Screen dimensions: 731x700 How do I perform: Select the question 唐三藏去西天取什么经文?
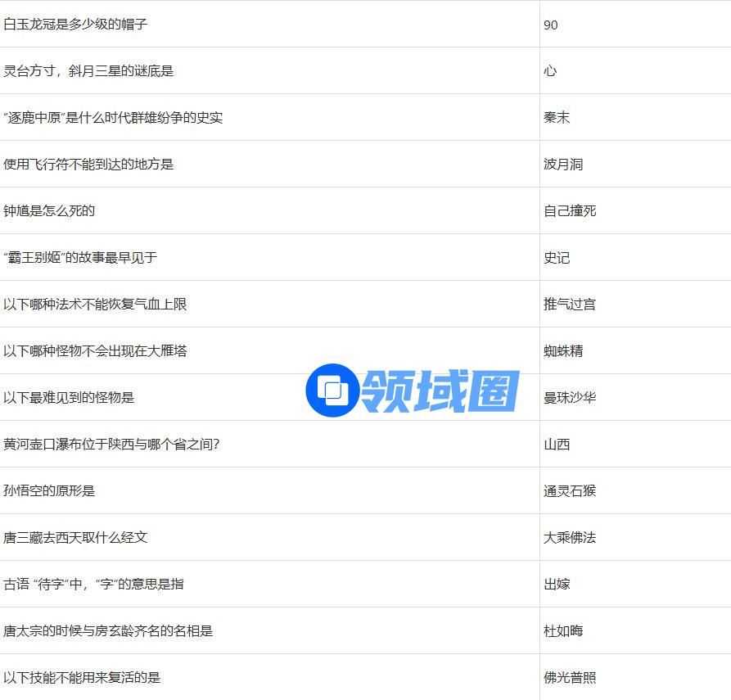tap(75, 538)
